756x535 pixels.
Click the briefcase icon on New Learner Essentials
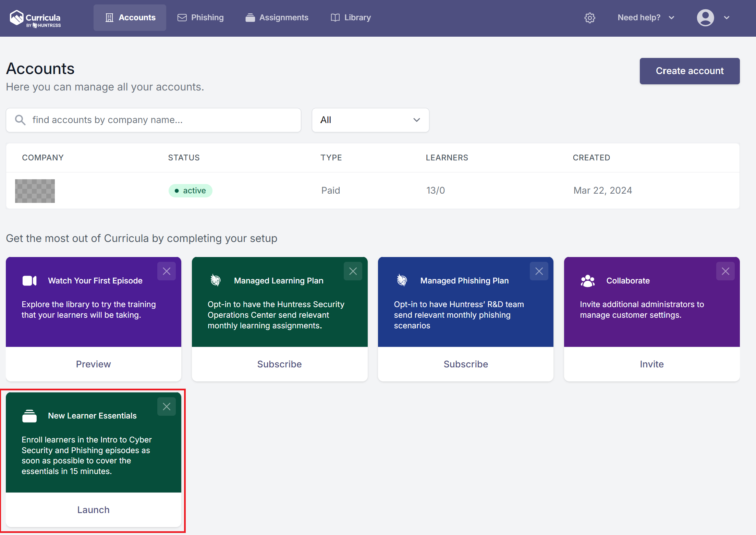29,416
